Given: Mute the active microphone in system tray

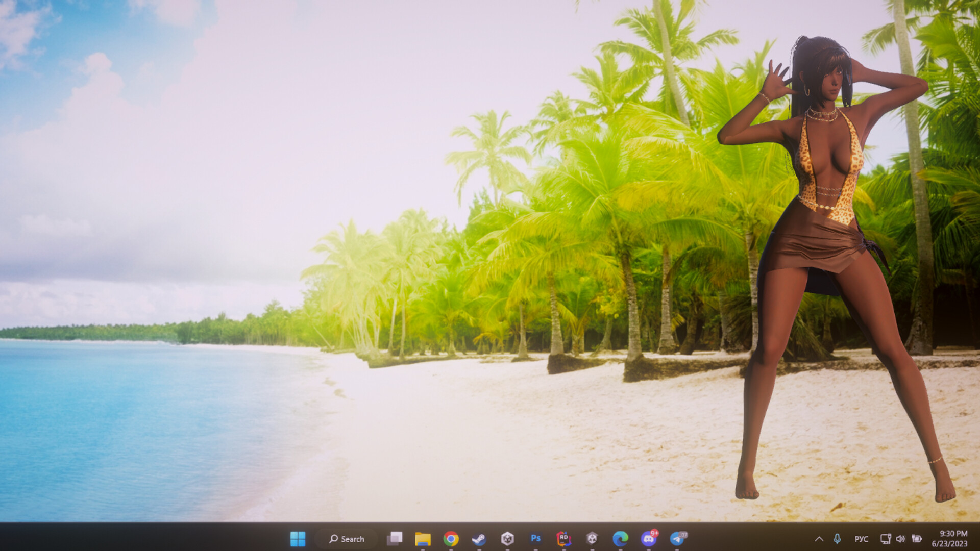Looking at the screenshot, I should click(837, 538).
